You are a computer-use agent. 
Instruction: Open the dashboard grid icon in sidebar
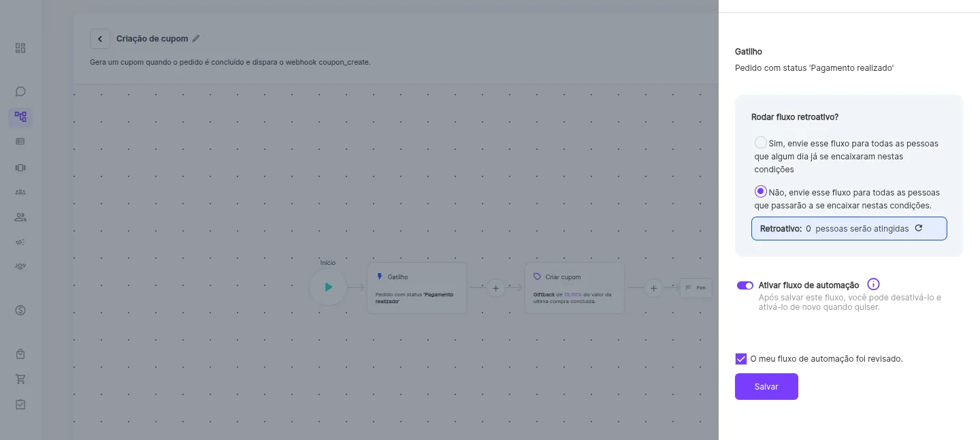click(x=20, y=48)
